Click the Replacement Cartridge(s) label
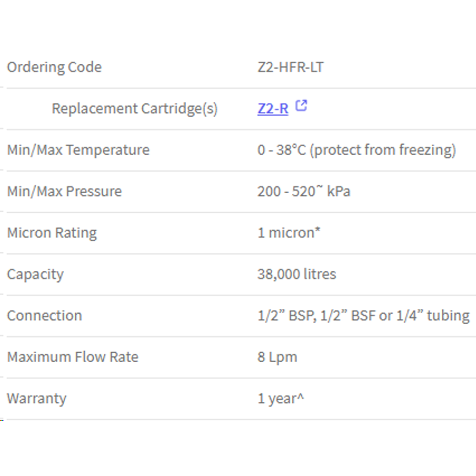Image resolution: width=476 pixels, height=476 pixels. point(135,109)
